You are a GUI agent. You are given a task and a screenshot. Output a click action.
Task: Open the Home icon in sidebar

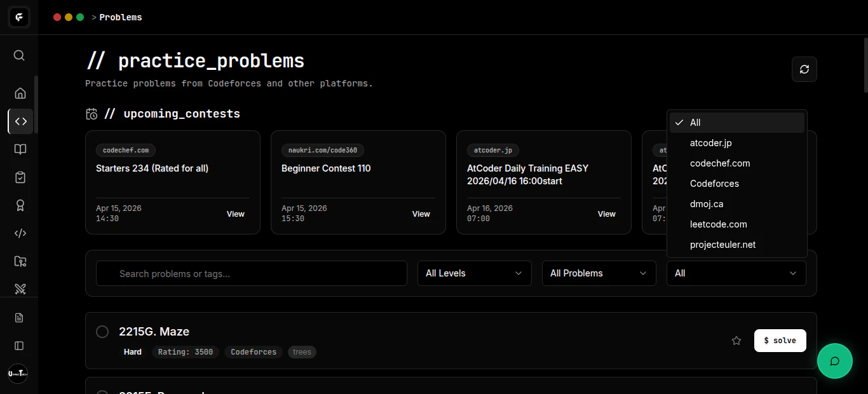pyautogui.click(x=20, y=93)
